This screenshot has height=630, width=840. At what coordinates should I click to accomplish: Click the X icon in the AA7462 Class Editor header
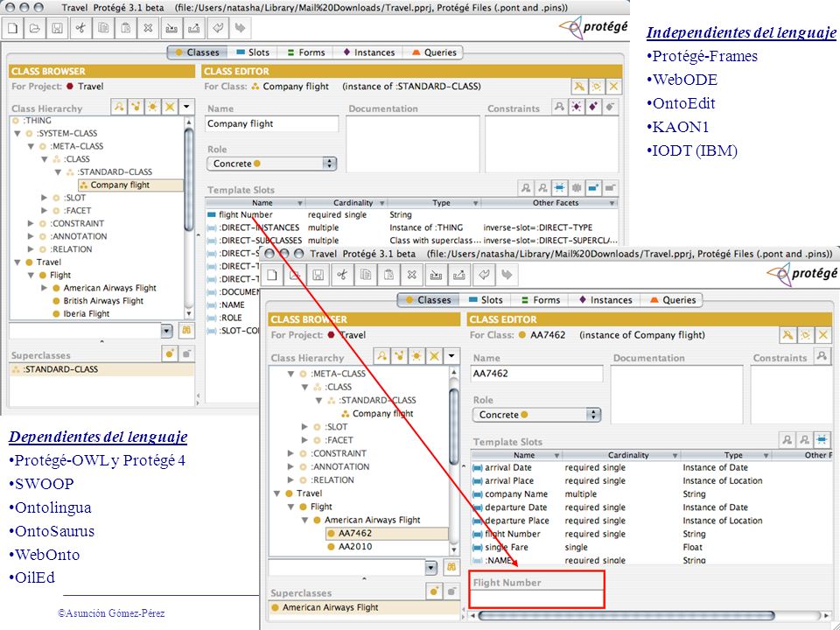pyautogui.click(x=822, y=335)
